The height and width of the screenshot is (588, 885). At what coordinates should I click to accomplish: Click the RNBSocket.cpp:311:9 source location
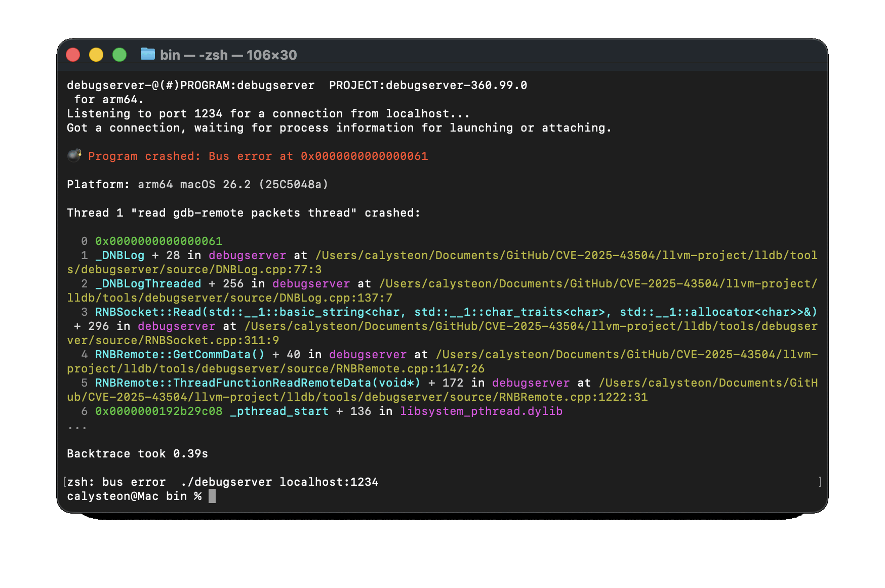(x=222, y=341)
